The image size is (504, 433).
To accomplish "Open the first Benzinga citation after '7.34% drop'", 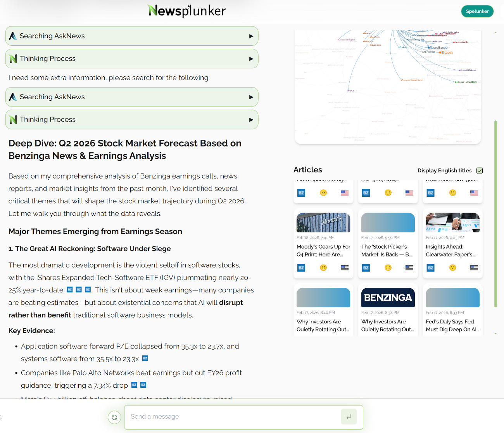I will coord(134,385).
